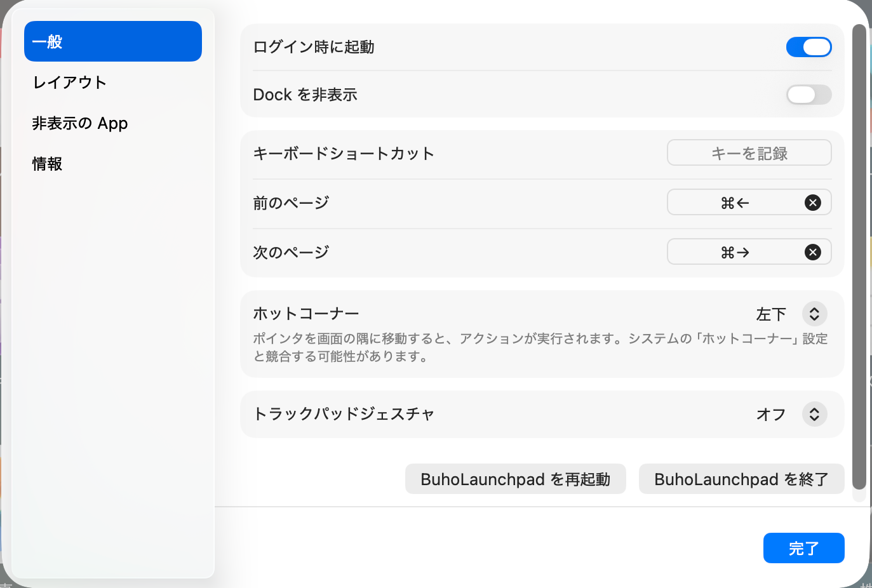Go to the 情報 section
This screenshot has height=588, width=872.
coord(48,164)
